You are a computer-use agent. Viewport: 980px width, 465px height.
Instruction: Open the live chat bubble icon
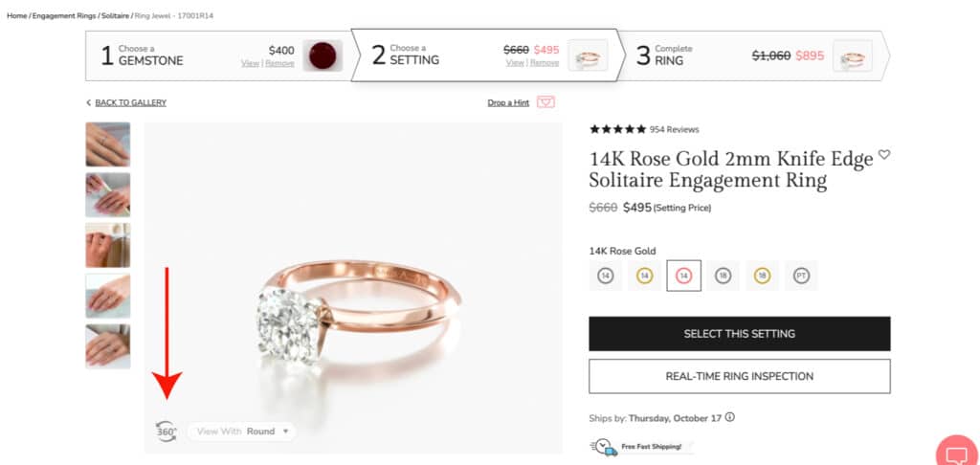(956, 453)
